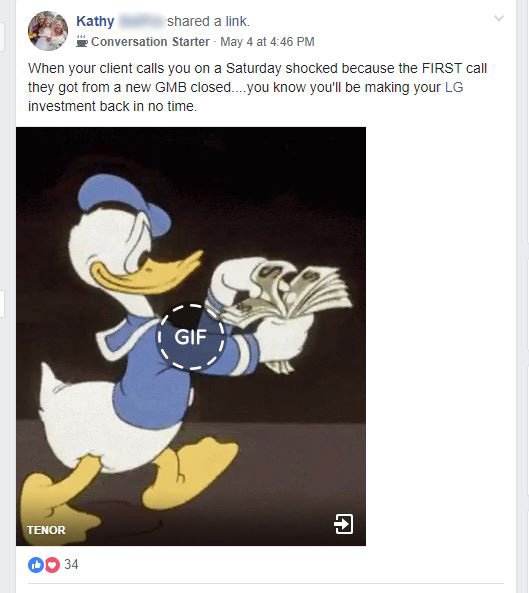Image resolution: width=529 pixels, height=593 pixels.
Task: Click the blurred surname next to Kathy
Action: pyautogui.click(x=141, y=21)
